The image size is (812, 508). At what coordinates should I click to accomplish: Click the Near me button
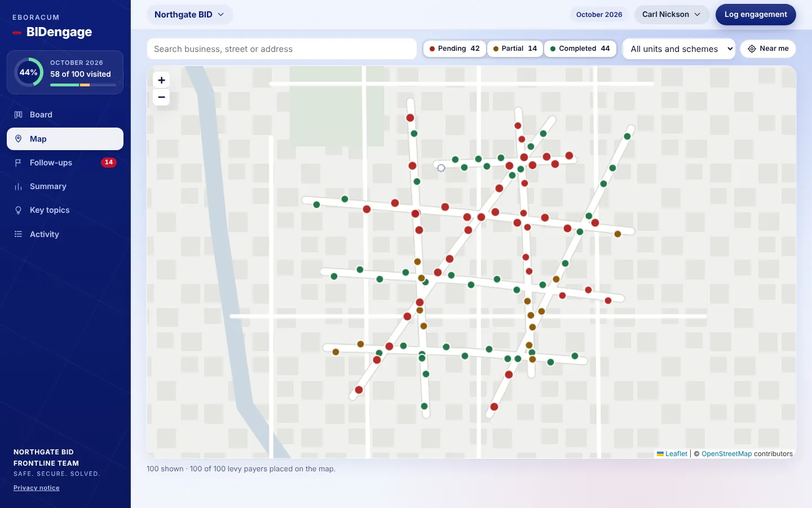tap(768, 49)
